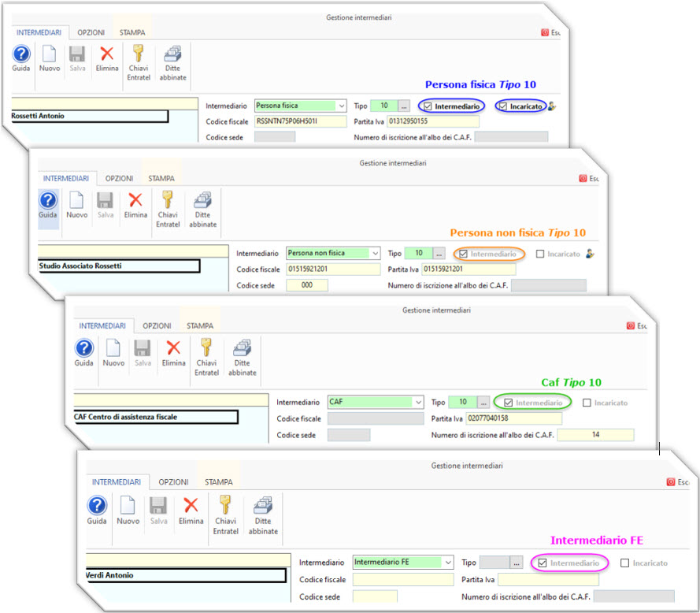
Task: Switch to OPZIONI tab in Persona non fisica window
Action: coord(119,178)
